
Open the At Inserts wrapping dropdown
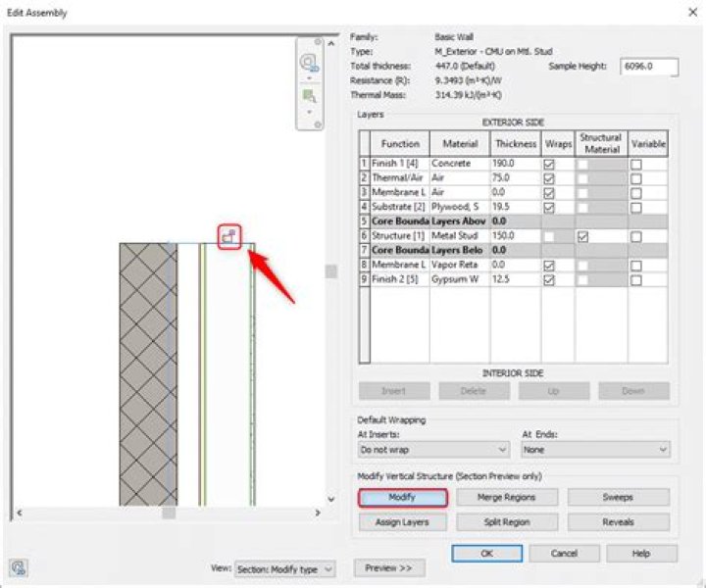click(x=434, y=450)
